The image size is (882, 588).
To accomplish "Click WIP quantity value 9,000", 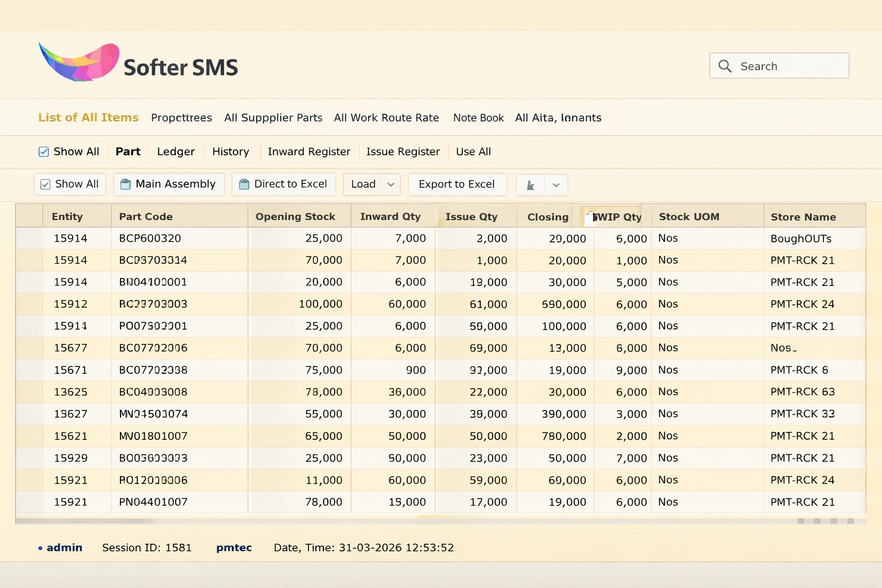I will click(x=632, y=370).
